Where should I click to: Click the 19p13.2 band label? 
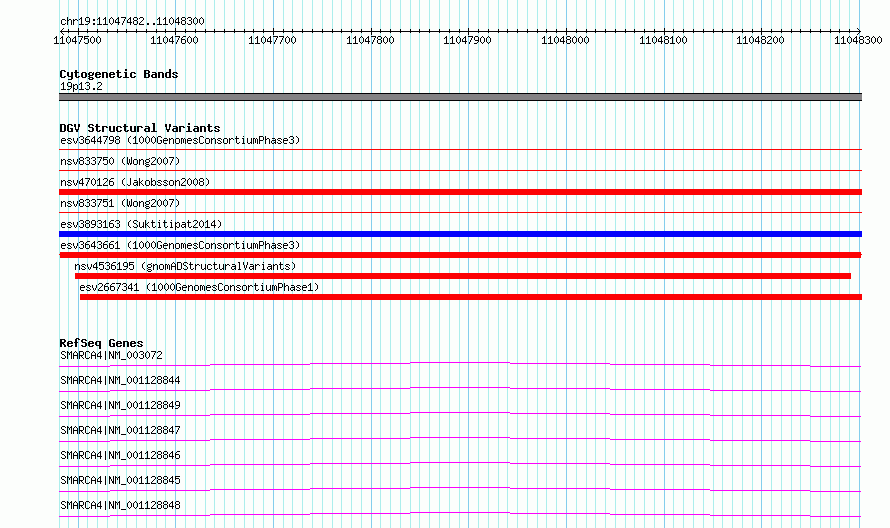[81, 86]
